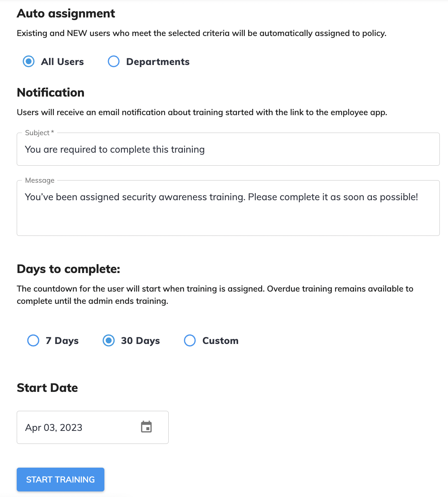The image size is (448, 497).
Task: Click the Start Date field
Action: (74, 427)
